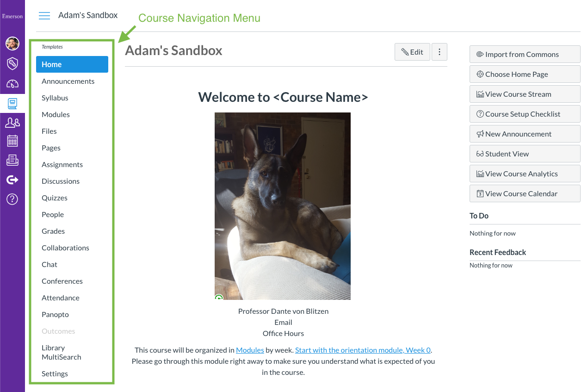Screen dimensions: 588x392
Task: Open View Course Stream
Action: click(525, 94)
